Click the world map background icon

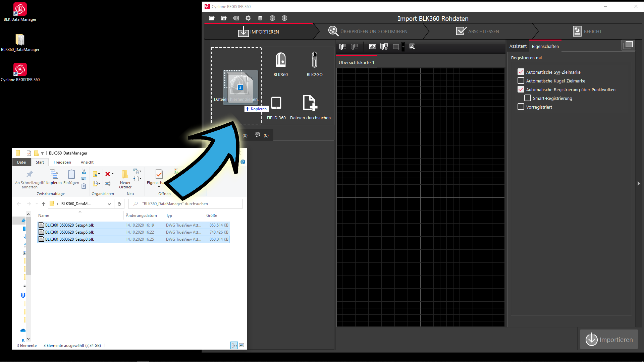click(373, 47)
